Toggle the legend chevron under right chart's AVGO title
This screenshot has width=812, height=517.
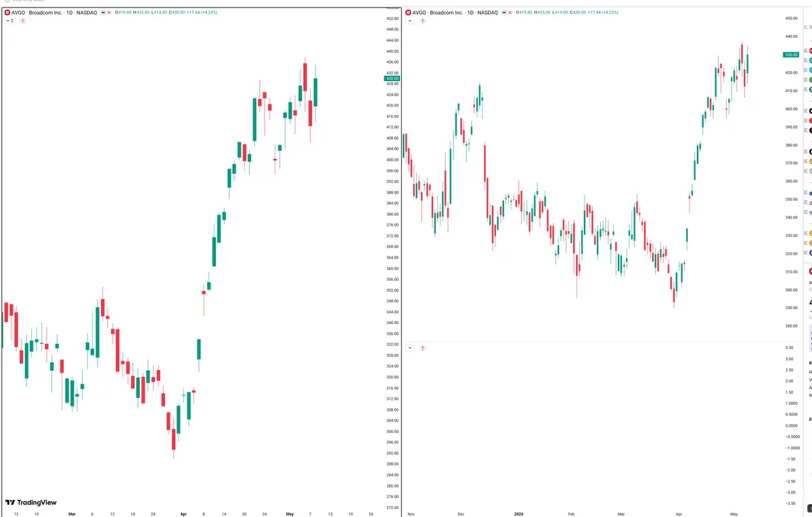[x=410, y=21]
